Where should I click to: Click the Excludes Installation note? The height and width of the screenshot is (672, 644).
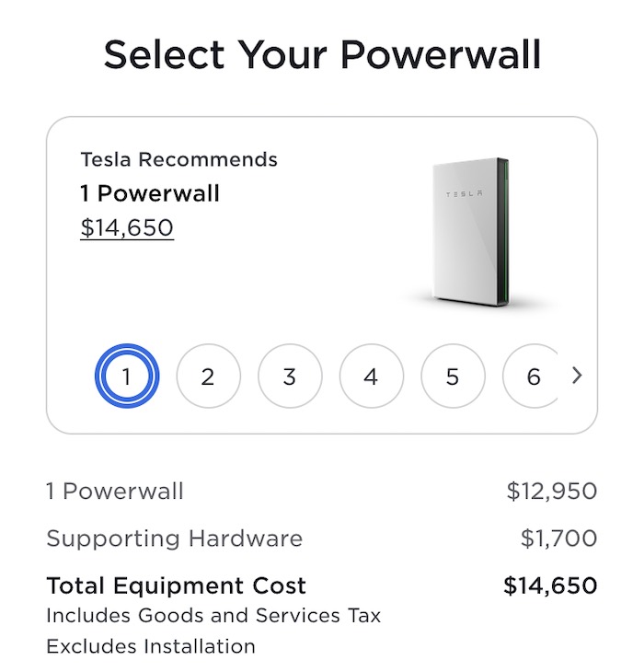pyautogui.click(x=151, y=646)
